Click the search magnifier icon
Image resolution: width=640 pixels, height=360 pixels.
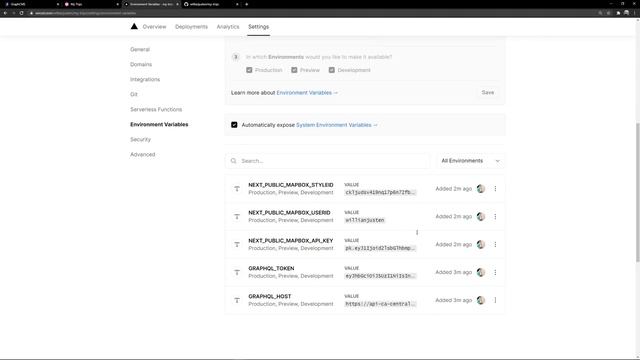(233, 161)
